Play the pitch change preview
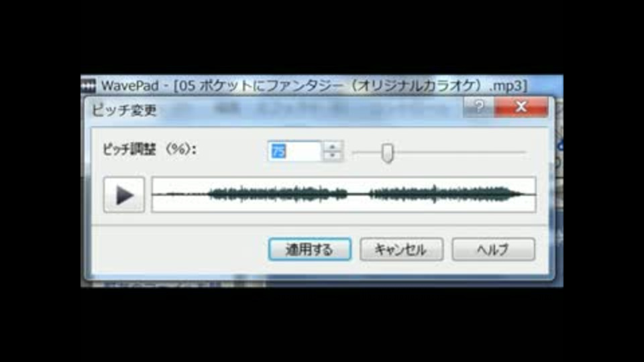644x362 pixels. coord(124,195)
